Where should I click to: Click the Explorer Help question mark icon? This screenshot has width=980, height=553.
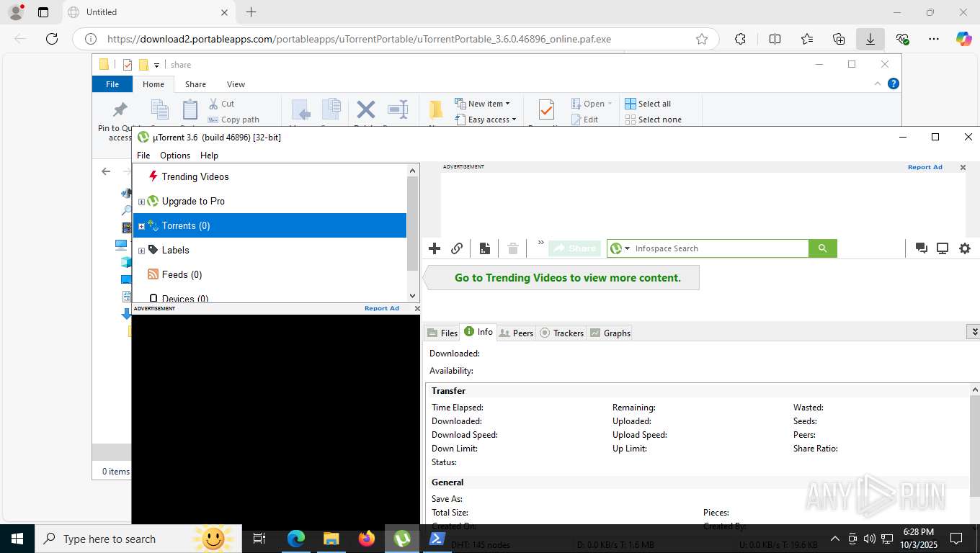coord(894,84)
